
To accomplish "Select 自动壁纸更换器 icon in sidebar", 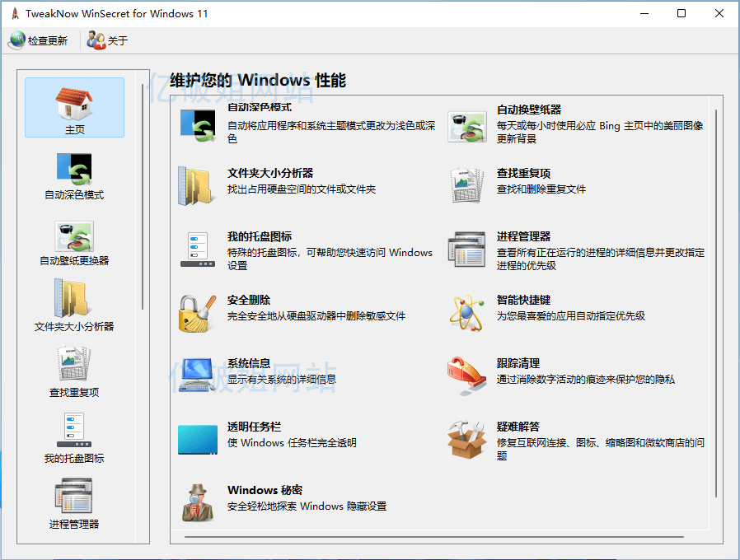I will pyautogui.click(x=74, y=237).
